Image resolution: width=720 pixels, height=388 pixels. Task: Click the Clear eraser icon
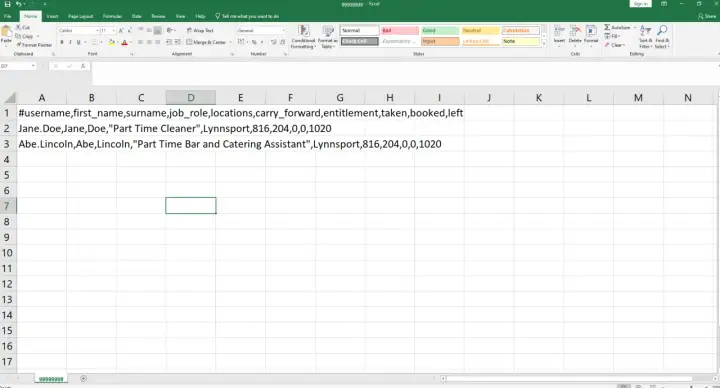tap(607, 45)
